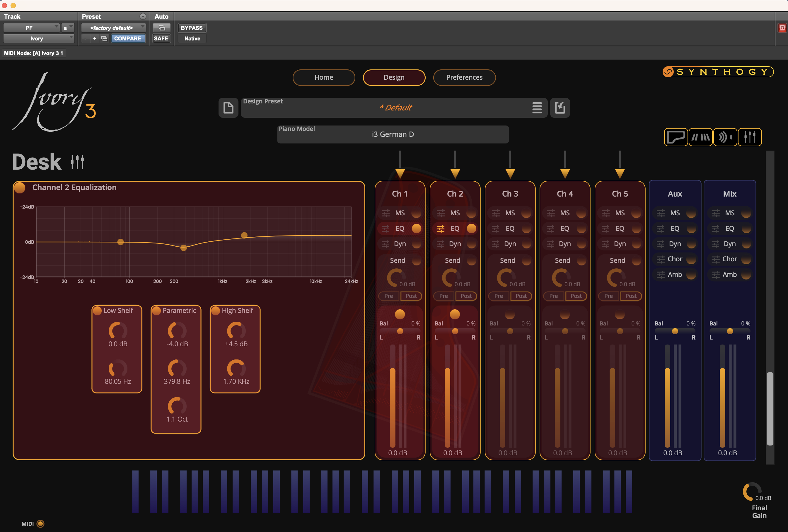The width and height of the screenshot is (788, 532).
Task: Click the next preset plus button
Action: tap(95, 38)
